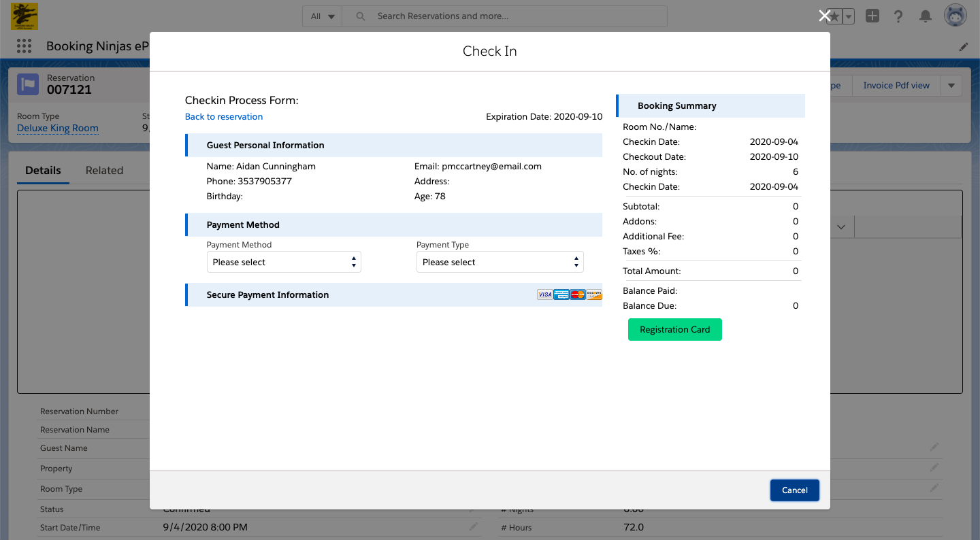Open the Payment Type dropdown

pos(500,262)
